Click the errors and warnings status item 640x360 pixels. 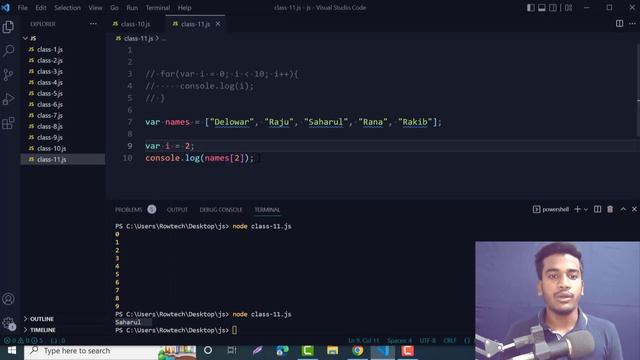[x=23, y=340]
